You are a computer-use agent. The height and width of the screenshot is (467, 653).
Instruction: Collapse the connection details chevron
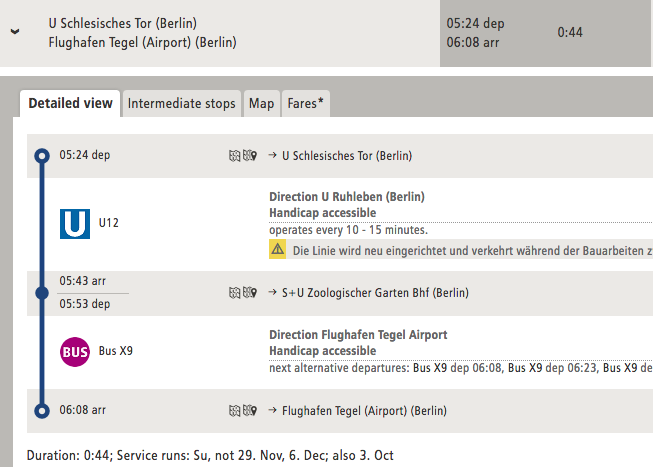(x=15, y=32)
